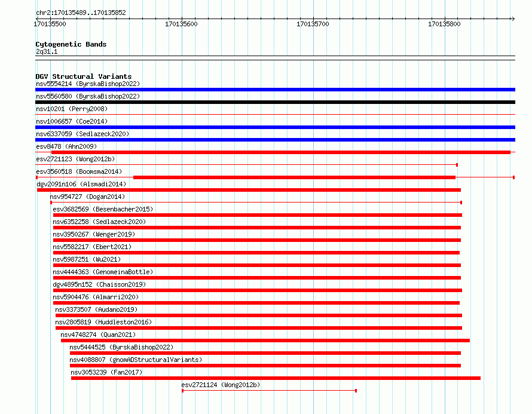This screenshot has height=414, width=532.
Task: Select the blue bar for nsv5554214
Action: click(275, 90)
